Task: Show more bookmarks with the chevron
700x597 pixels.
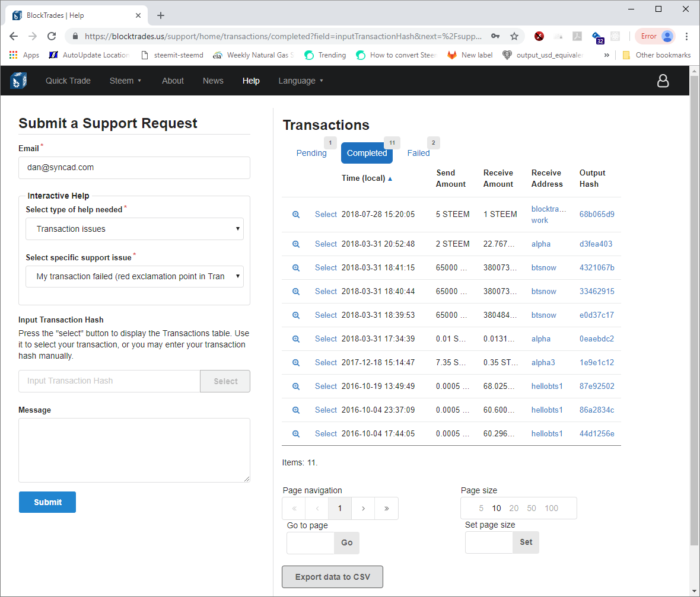Action: [606, 55]
